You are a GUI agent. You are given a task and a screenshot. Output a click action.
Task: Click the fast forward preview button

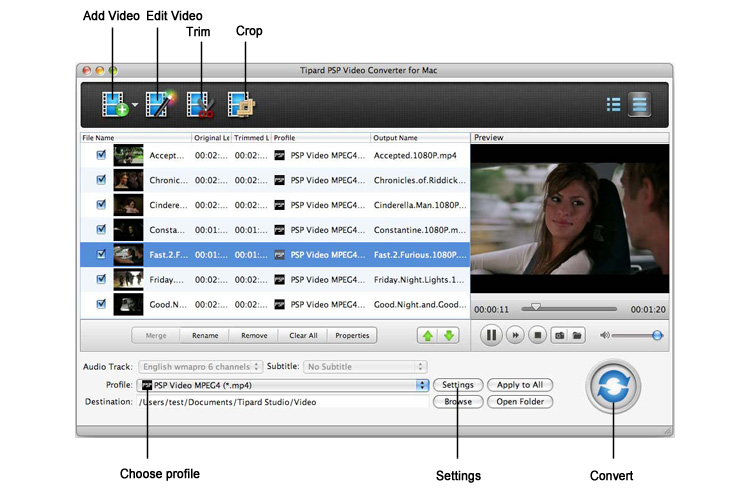pos(515,335)
